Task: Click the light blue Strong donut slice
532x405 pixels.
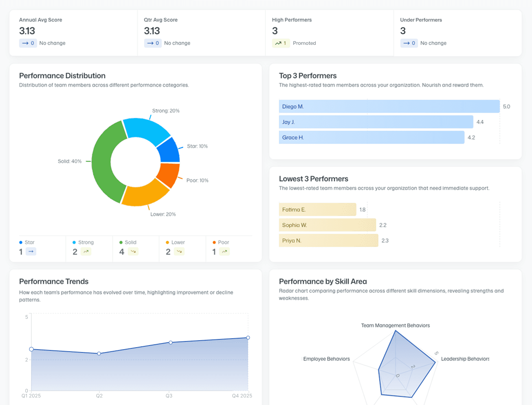Action: [x=145, y=130]
